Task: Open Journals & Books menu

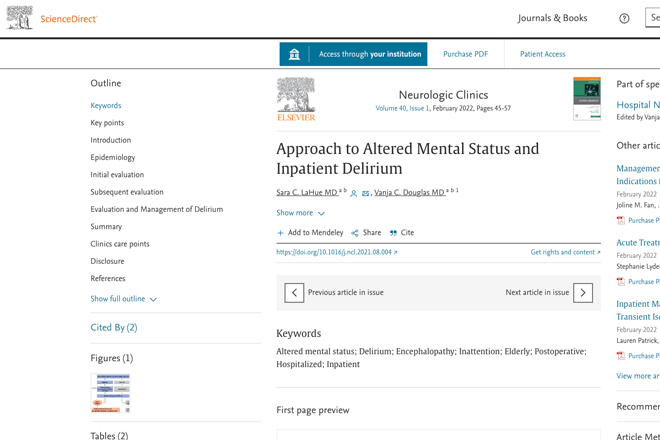Action: click(552, 18)
